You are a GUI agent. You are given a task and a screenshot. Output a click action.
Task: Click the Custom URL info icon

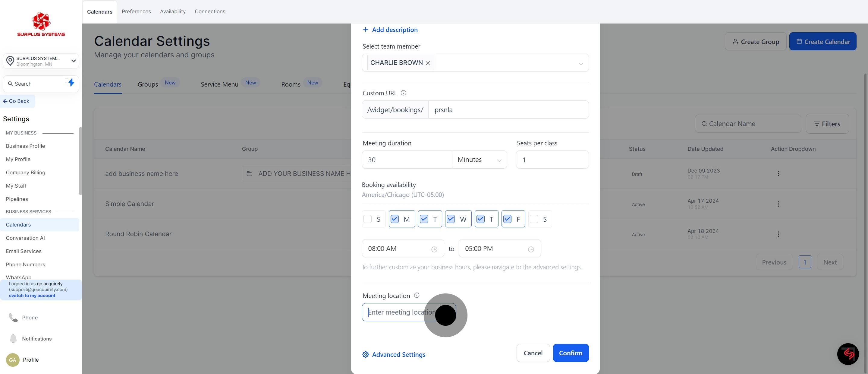point(403,93)
